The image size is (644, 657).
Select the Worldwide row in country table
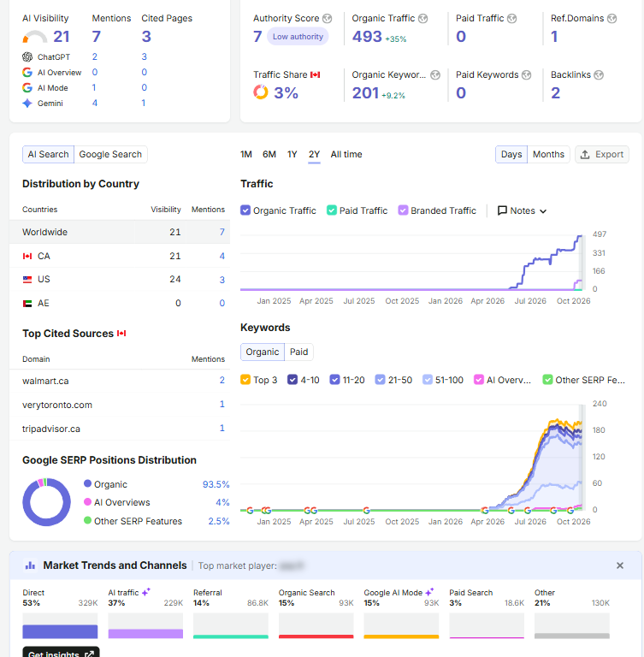tap(120, 232)
